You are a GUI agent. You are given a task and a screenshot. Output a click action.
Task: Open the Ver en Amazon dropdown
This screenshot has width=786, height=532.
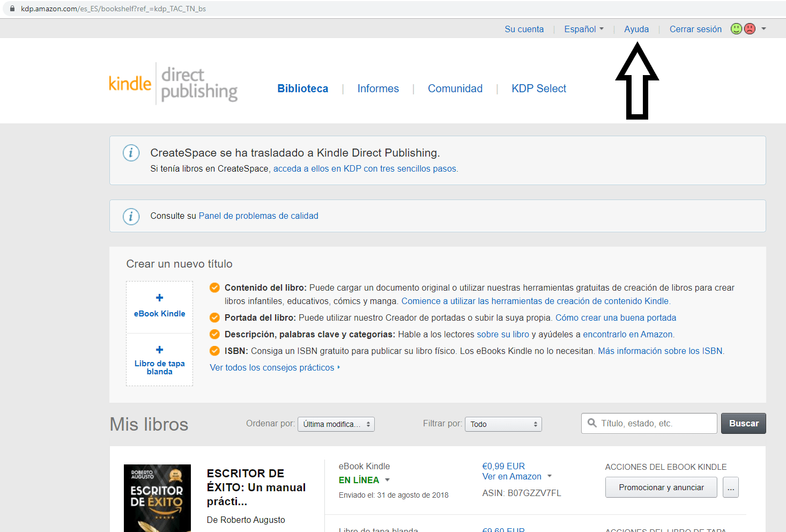pos(517,476)
